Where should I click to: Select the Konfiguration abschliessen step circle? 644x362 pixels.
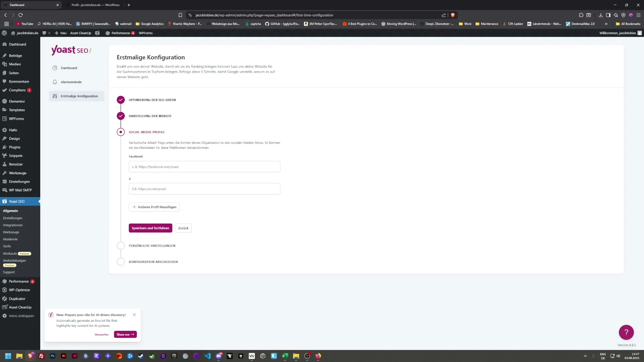click(x=121, y=262)
